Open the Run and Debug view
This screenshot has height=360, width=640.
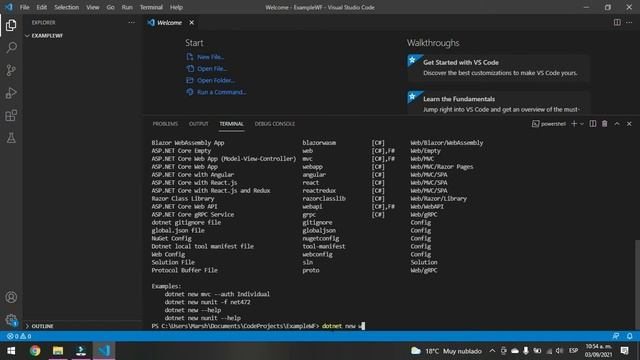coord(11,93)
